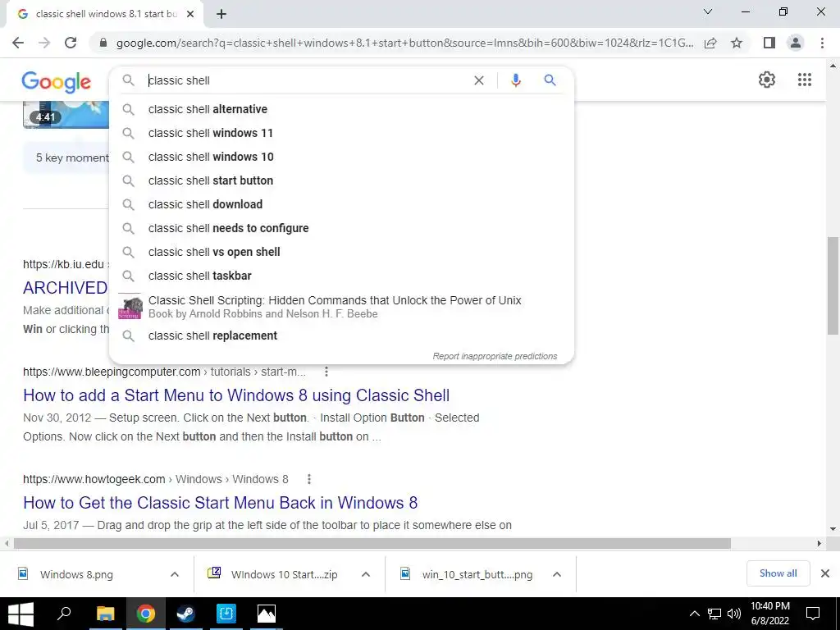The image size is (840, 630).
Task: Close the downloads bar
Action: click(825, 573)
